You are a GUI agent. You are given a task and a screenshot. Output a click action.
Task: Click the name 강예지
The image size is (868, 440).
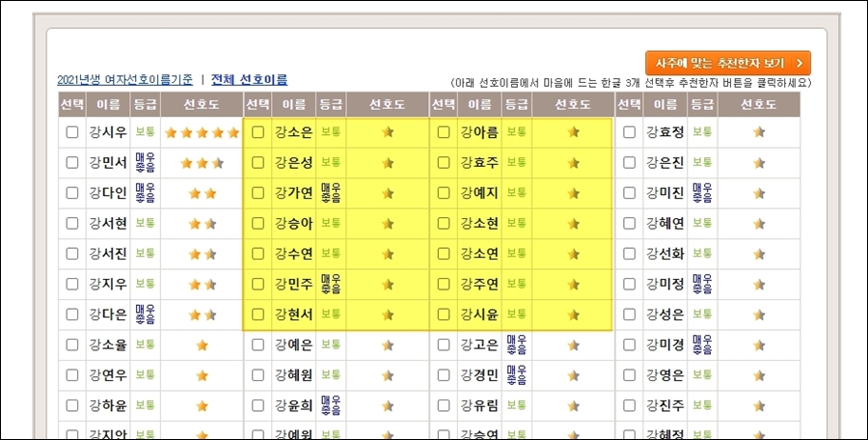[479, 193]
